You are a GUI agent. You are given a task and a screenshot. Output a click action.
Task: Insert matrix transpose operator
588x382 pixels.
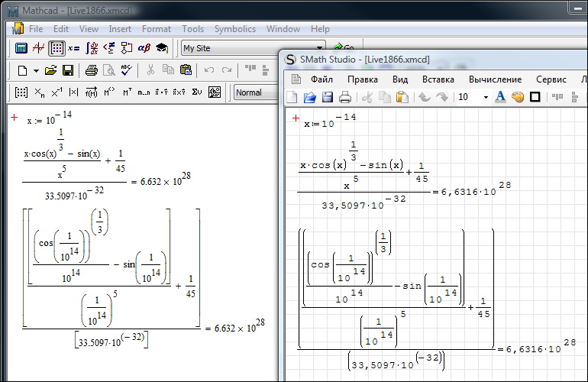125,92
